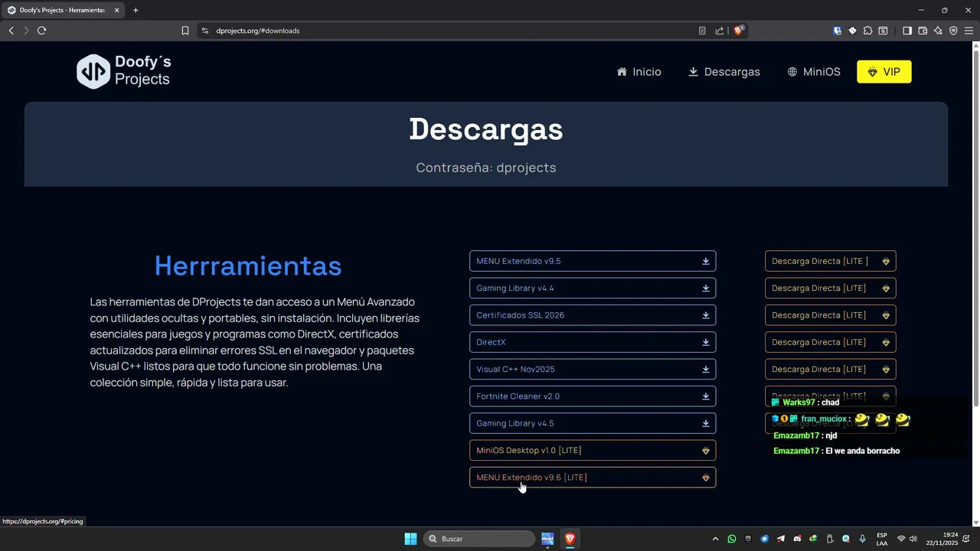Open the Epic Games tray icon
This screenshot has width=980, height=551.
click(748, 539)
